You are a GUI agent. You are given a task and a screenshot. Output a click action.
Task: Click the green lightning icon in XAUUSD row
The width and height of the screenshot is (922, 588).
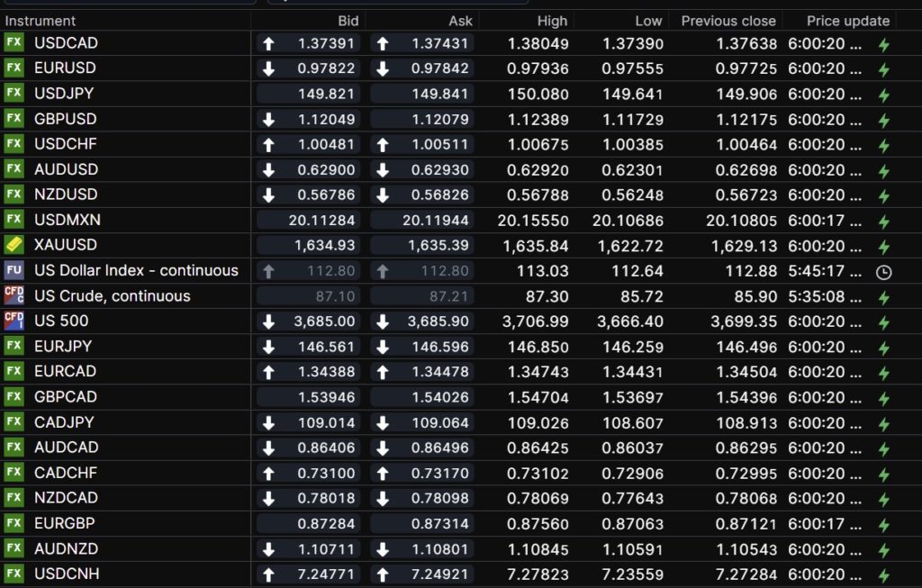[x=884, y=246]
